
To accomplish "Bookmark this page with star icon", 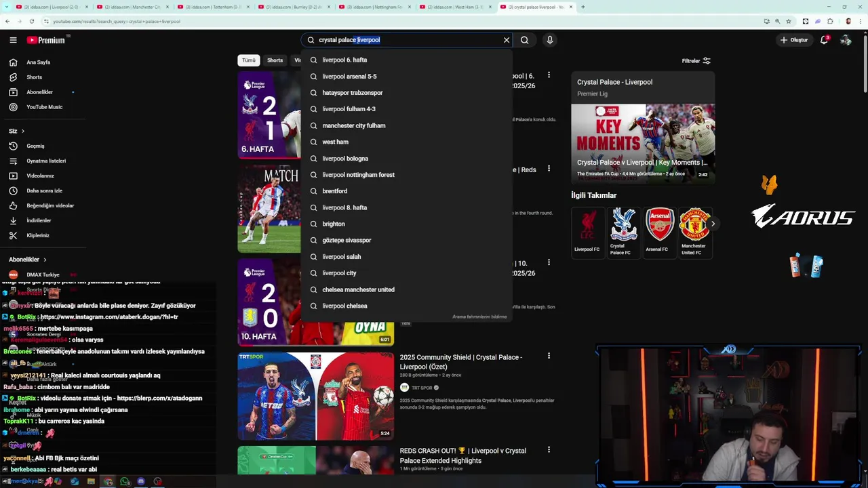I will (788, 21).
